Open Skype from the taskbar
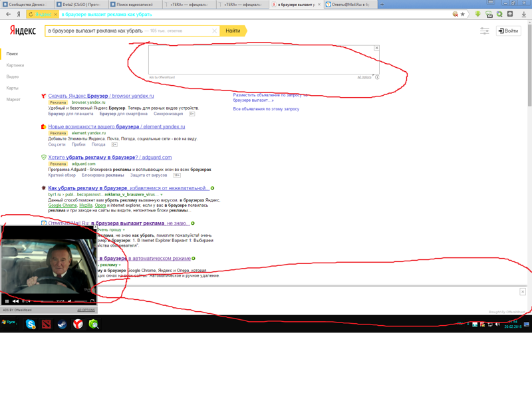The image size is (532, 399). (31, 324)
